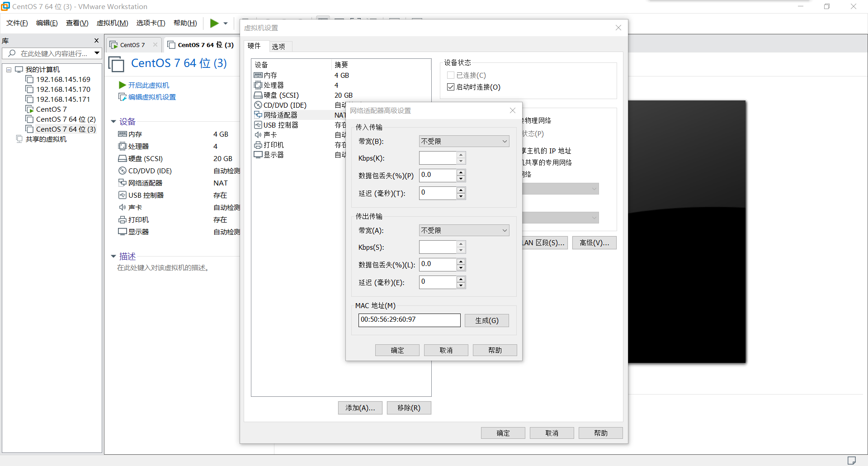The width and height of the screenshot is (868, 466).
Task: Click the green power-on play toolbar icon
Action: click(214, 23)
